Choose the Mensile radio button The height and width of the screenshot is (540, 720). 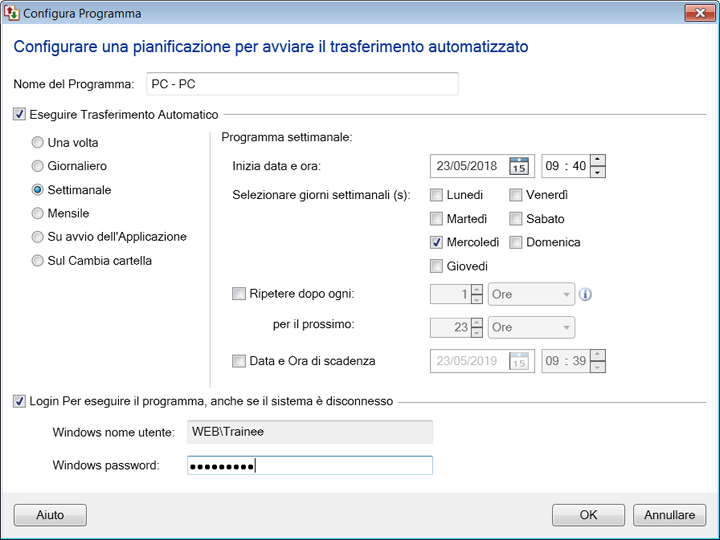(38, 213)
